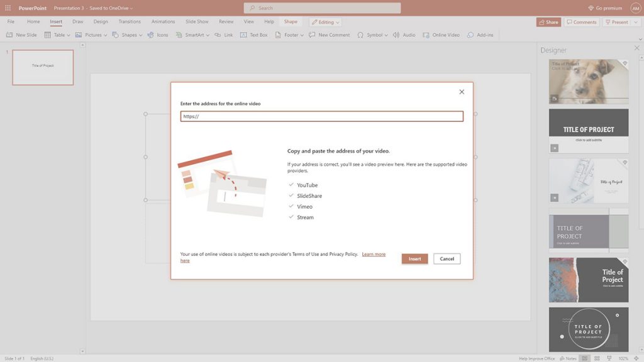Screen dimensions: 644x362
Task: Open the Slide Show menu tab
Action: click(196, 21)
